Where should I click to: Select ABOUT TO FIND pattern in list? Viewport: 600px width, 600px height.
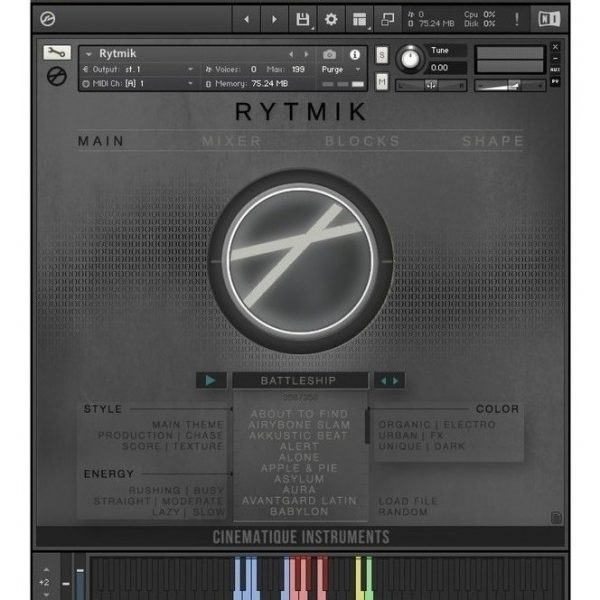click(x=299, y=414)
